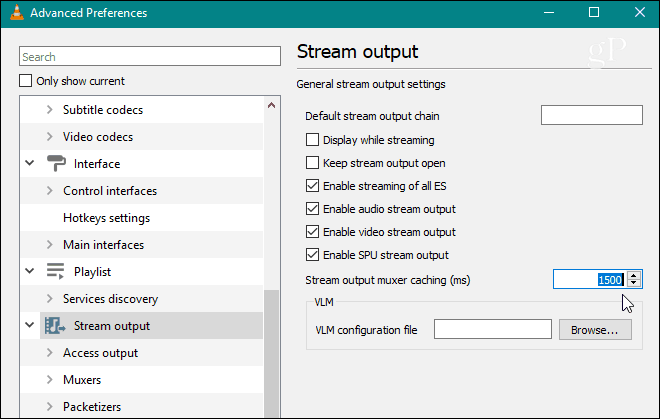Expand the Main interfaces node
The height and width of the screenshot is (419, 660).
click(x=50, y=244)
